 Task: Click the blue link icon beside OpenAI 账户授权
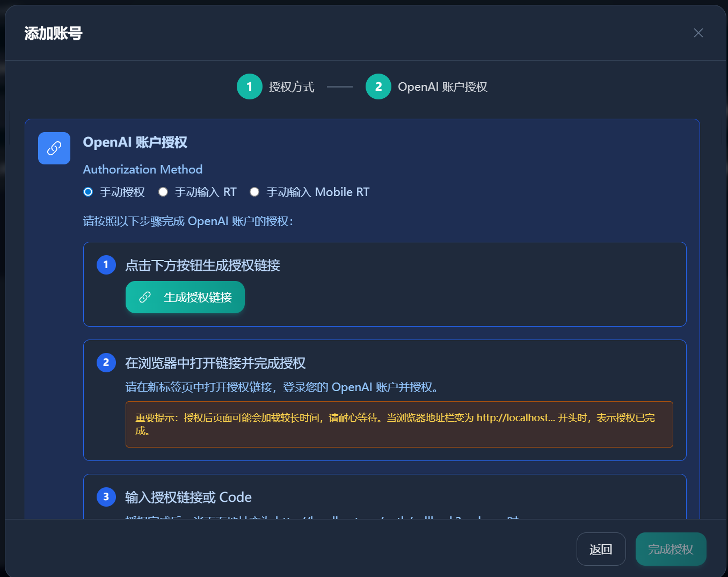[54, 148]
